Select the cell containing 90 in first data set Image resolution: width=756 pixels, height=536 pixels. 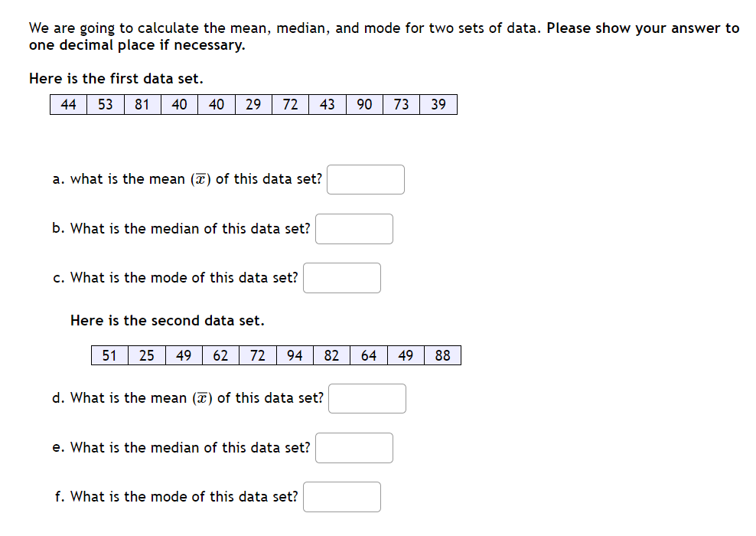click(363, 104)
